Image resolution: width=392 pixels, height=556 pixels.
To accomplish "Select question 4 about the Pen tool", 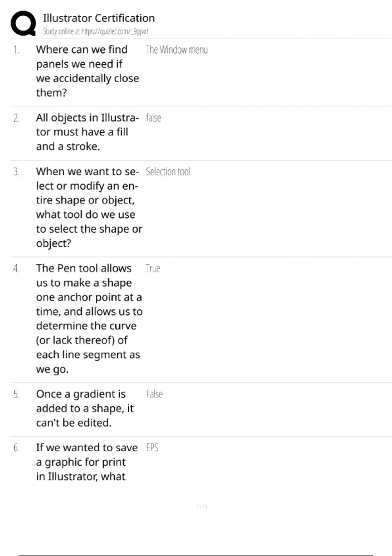I will tap(89, 319).
